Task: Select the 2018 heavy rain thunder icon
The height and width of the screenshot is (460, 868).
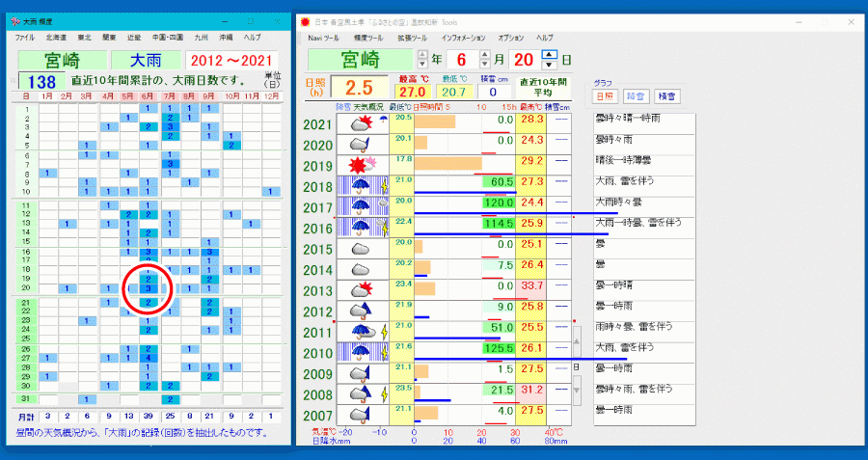Action: point(362,187)
